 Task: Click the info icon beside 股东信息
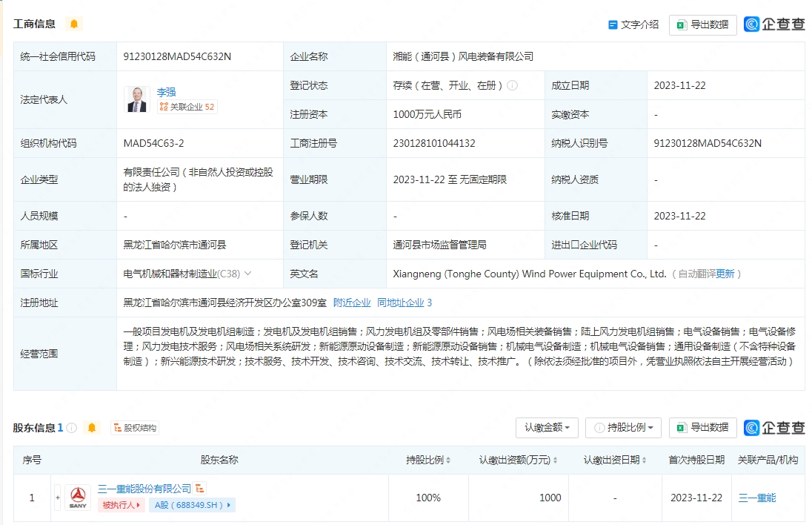click(72, 428)
